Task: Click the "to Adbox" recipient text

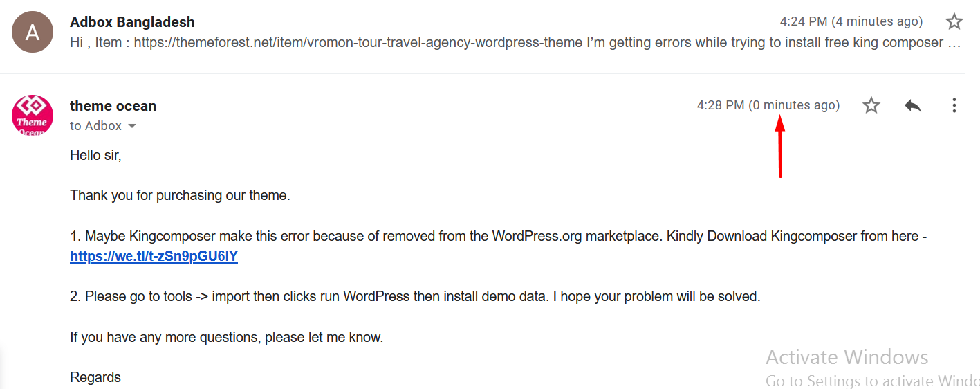Action: (x=95, y=126)
